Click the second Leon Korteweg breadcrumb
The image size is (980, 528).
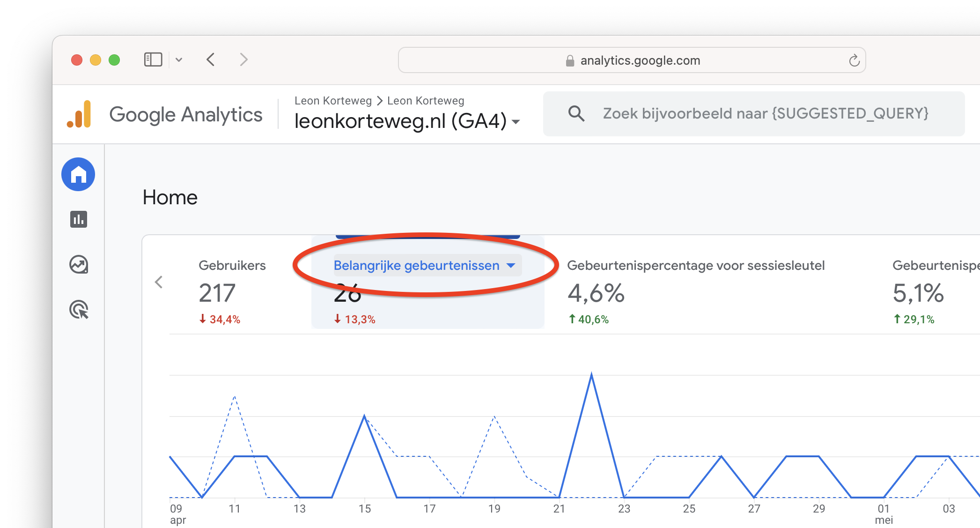click(x=426, y=101)
